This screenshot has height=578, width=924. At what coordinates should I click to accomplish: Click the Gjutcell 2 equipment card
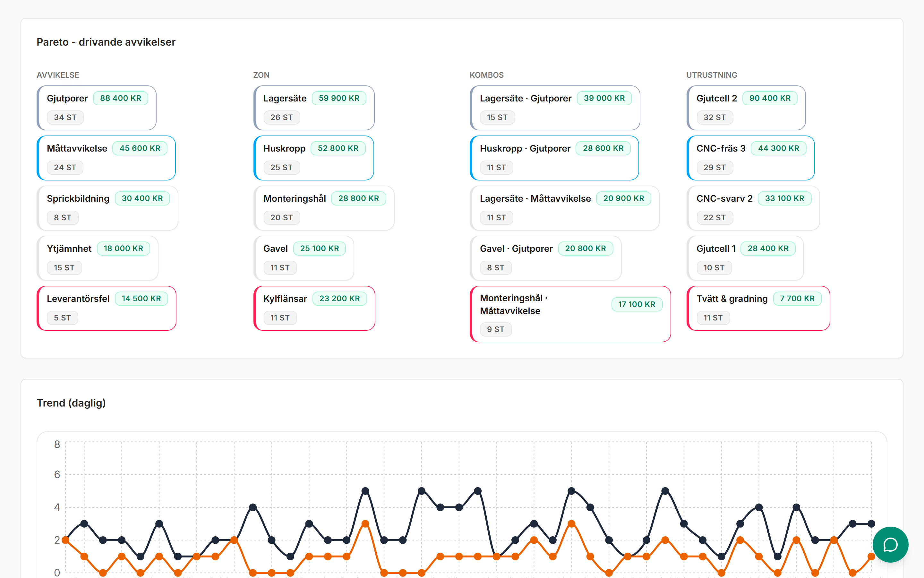point(746,108)
